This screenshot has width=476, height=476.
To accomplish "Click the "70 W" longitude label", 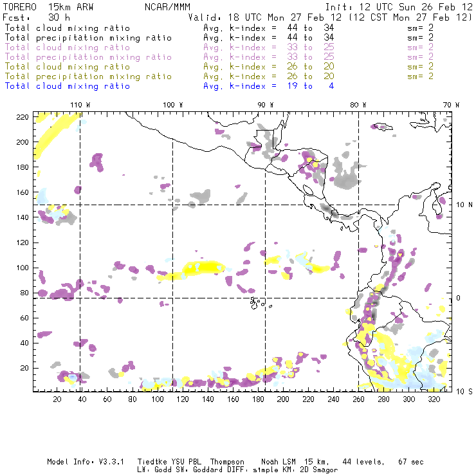I will (452, 104).
